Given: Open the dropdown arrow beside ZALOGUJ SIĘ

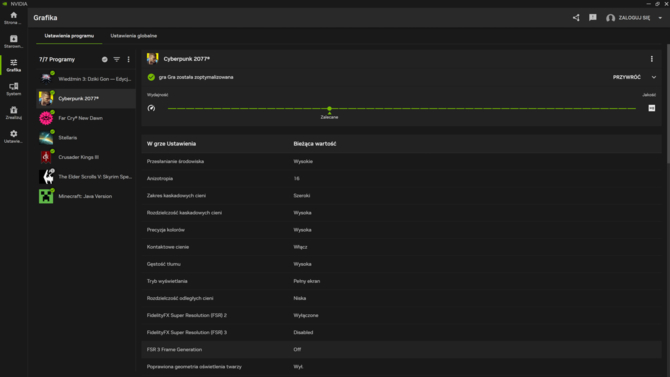Looking at the screenshot, I should pyautogui.click(x=660, y=18).
